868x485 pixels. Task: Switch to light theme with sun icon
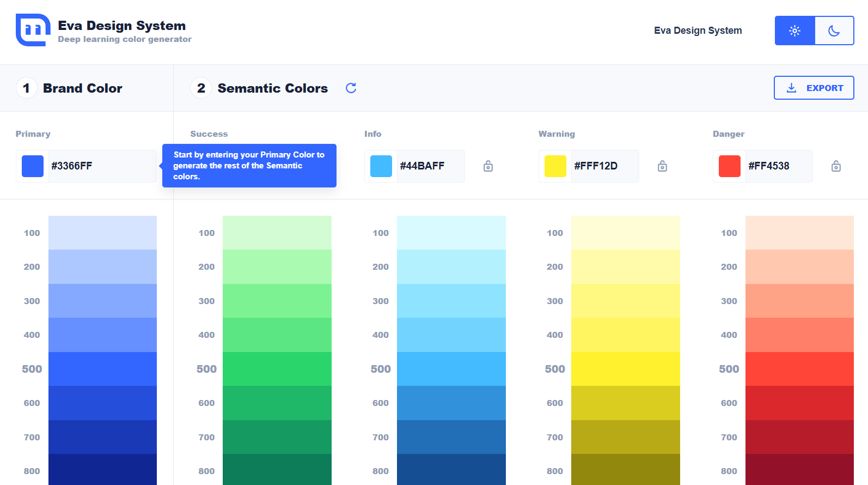click(x=794, y=31)
